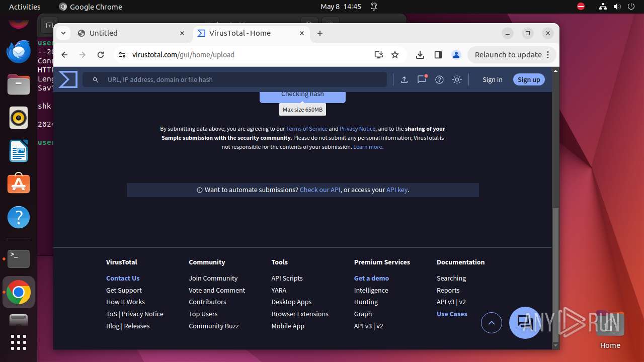This screenshot has width=644, height=362.
Task: Click the Join Community link
Action: click(x=213, y=278)
